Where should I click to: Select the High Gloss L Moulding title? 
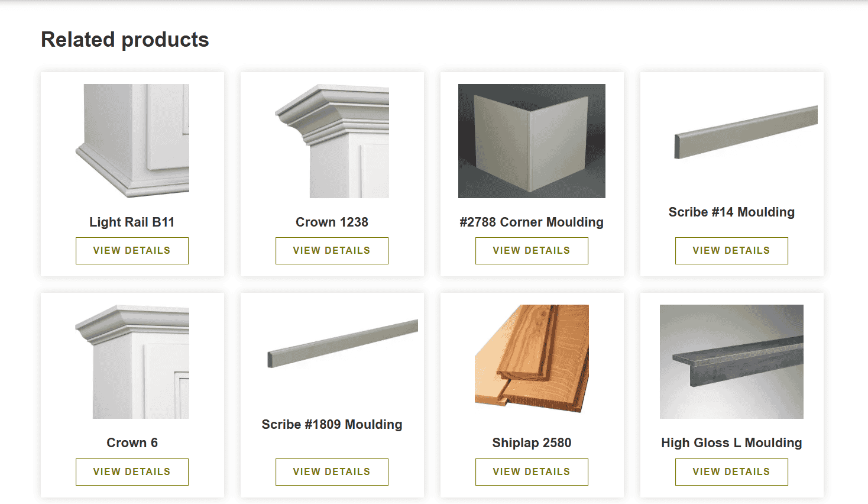[x=731, y=443]
